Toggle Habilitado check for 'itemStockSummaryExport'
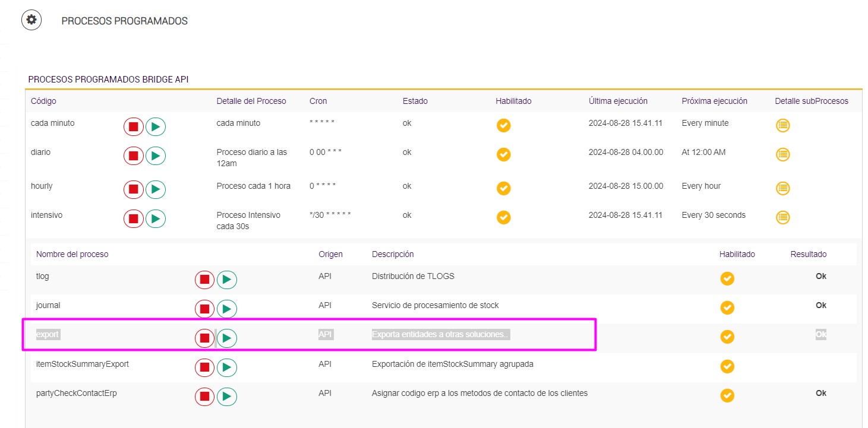 pyautogui.click(x=727, y=366)
